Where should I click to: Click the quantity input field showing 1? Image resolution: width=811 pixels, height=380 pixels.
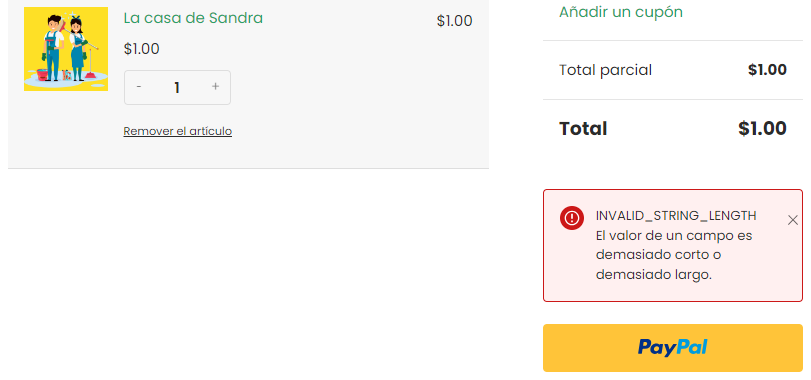pyautogui.click(x=177, y=87)
